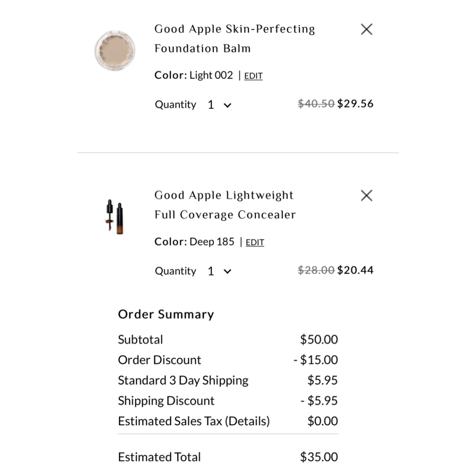The width and height of the screenshot is (476, 476).
Task: Click the Order Discount label
Action: pyautogui.click(x=159, y=360)
